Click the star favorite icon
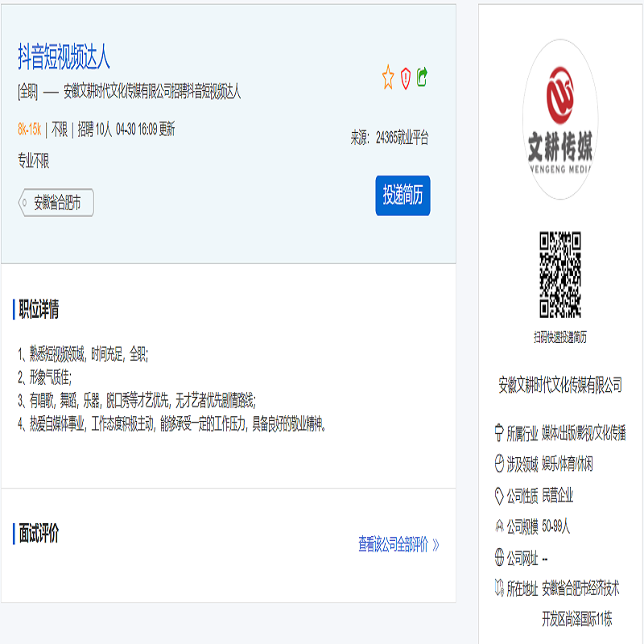 (x=388, y=77)
